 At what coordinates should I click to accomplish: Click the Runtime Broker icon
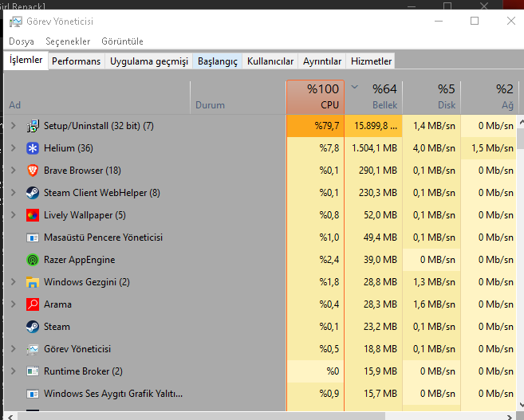pos(33,371)
